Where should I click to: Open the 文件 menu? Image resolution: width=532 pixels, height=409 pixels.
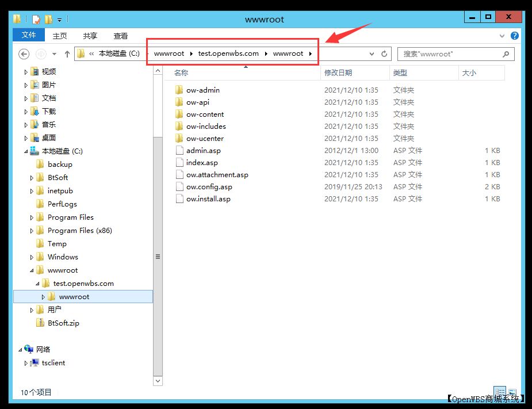pyautogui.click(x=29, y=36)
